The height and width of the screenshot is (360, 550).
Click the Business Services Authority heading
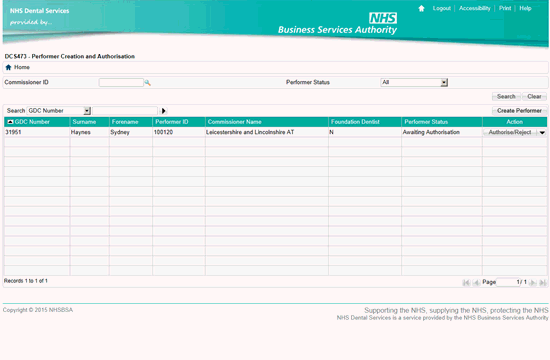click(x=337, y=30)
